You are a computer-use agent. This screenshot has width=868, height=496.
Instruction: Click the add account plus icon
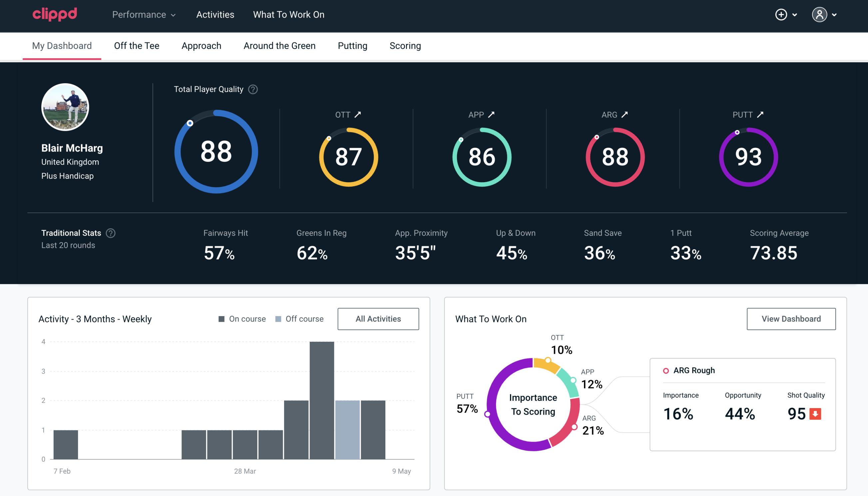coord(781,14)
